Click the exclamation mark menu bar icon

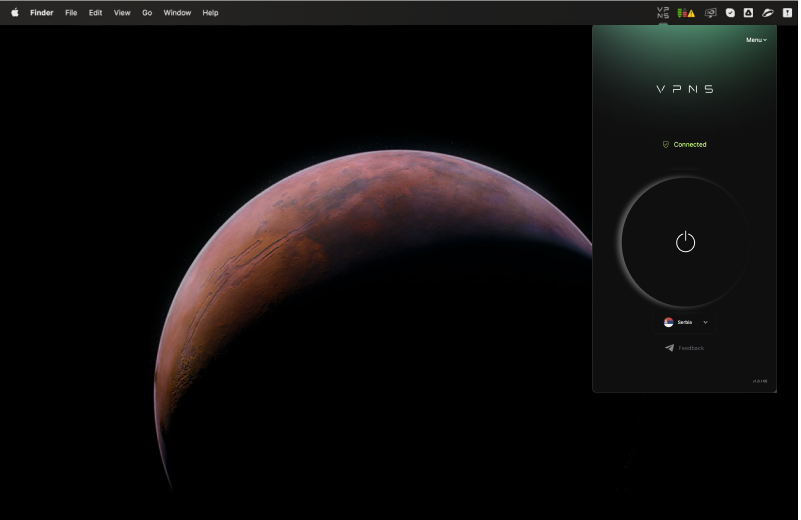[x=786, y=13]
